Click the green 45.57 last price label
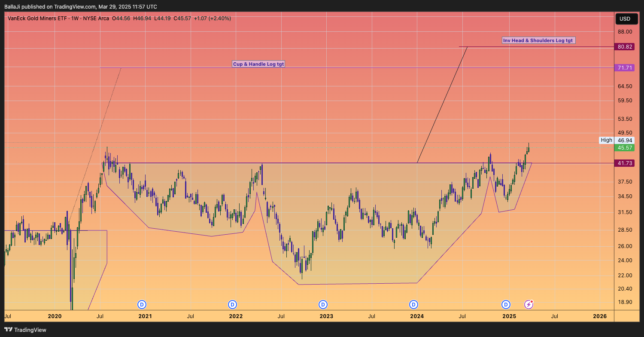Image resolution: width=644 pixels, height=337 pixels. click(x=625, y=147)
